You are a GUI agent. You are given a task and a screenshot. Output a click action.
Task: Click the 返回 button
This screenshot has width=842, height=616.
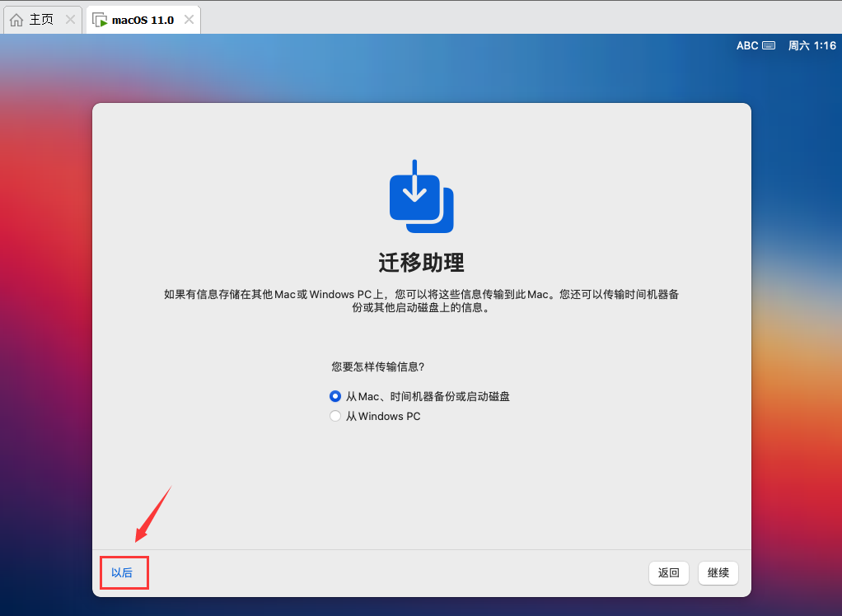click(x=668, y=573)
